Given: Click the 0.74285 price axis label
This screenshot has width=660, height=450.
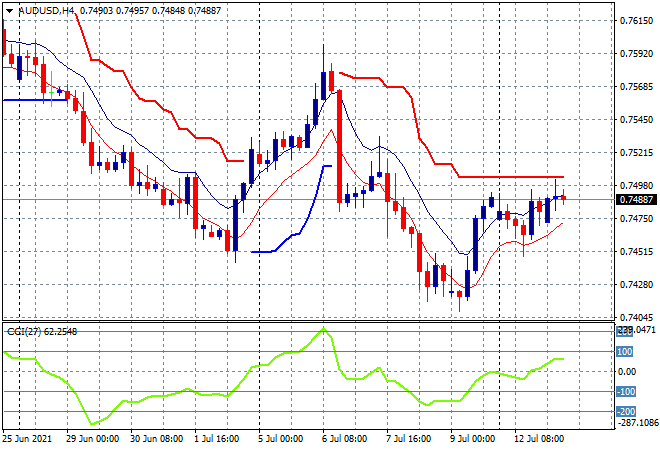Looking at the screenshot, I should click(636, 285).
